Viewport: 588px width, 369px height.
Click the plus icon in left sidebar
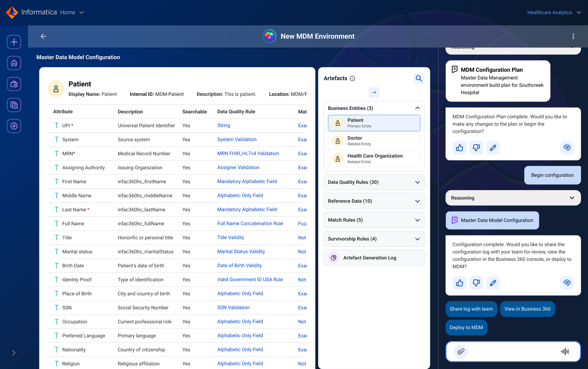(x=14, y=42)
